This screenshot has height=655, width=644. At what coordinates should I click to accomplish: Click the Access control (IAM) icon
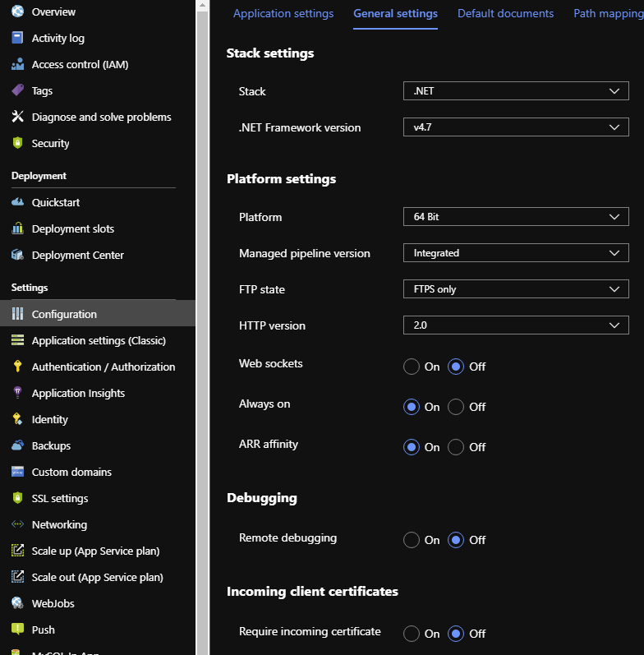[17, 64]
